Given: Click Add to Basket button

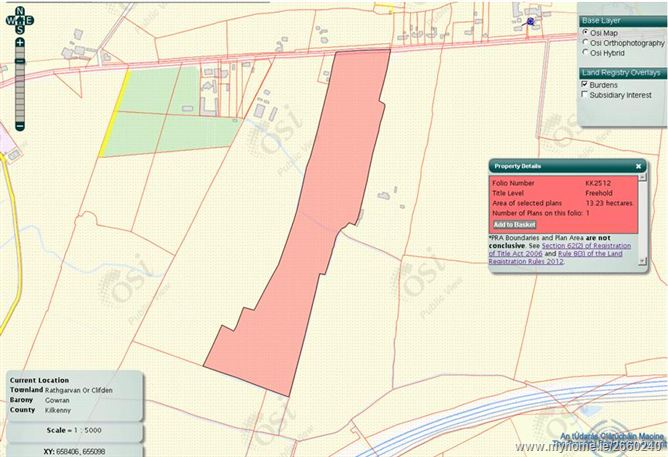Looking at the screenshot, I should [515, 224].
